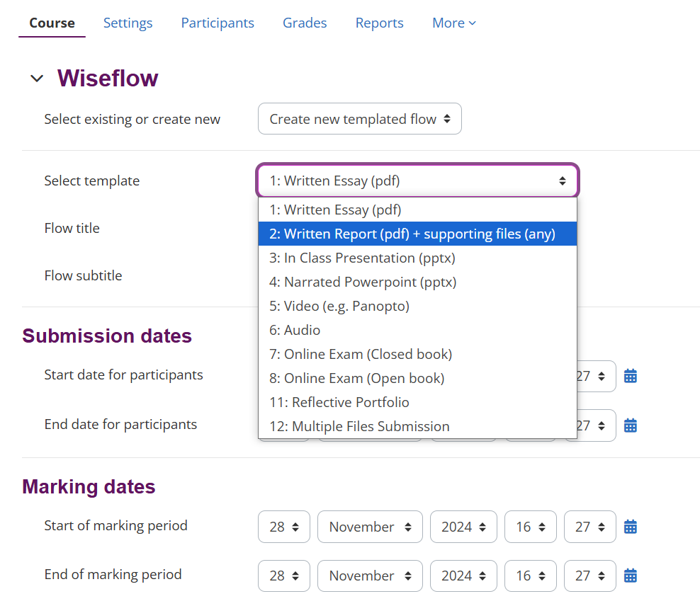Screen dimensions: 700x606
Task: Open 'Create new templated flow' dropdown
Action: (359, 119)
